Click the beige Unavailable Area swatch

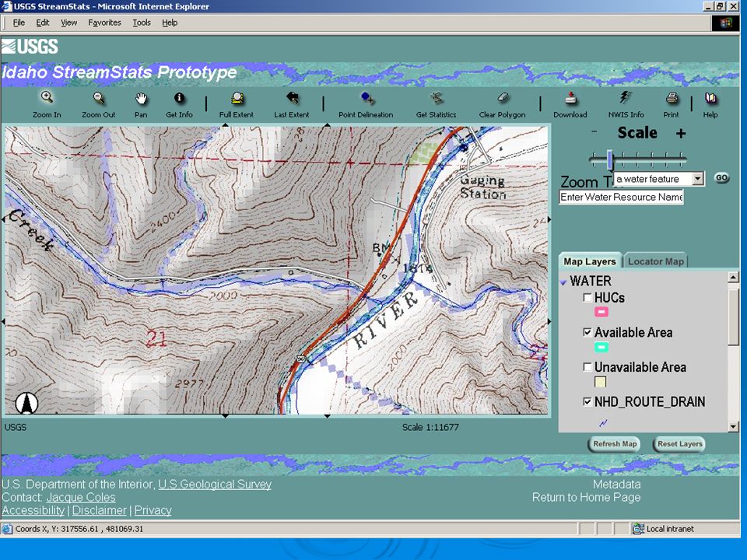(600, 382)
